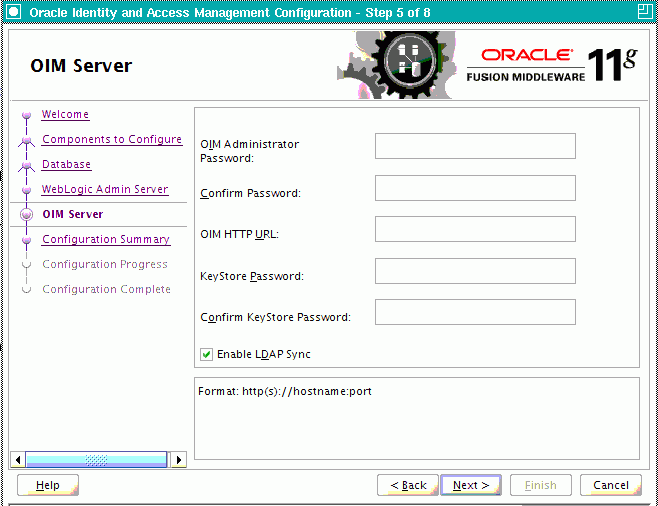Open WebLogic Admin Server step

pyautogui.click(x=105, y=189)
